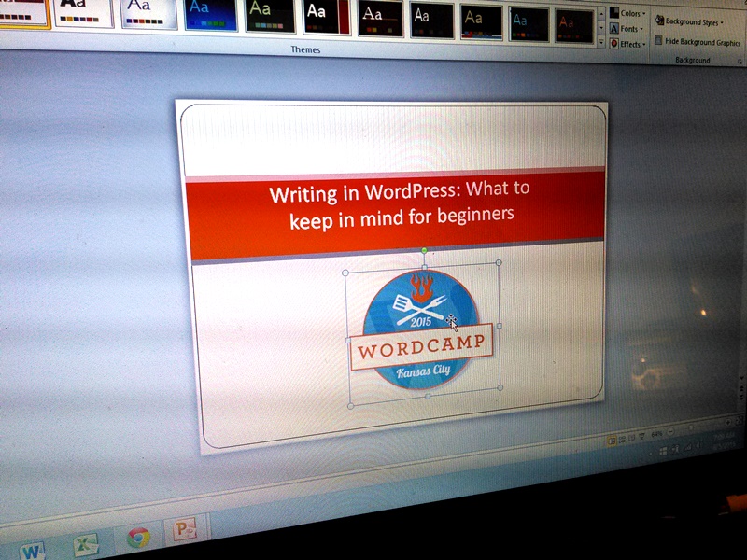
Task: Expand the Themes gallery with the More arrow
Action: point(601,43)
